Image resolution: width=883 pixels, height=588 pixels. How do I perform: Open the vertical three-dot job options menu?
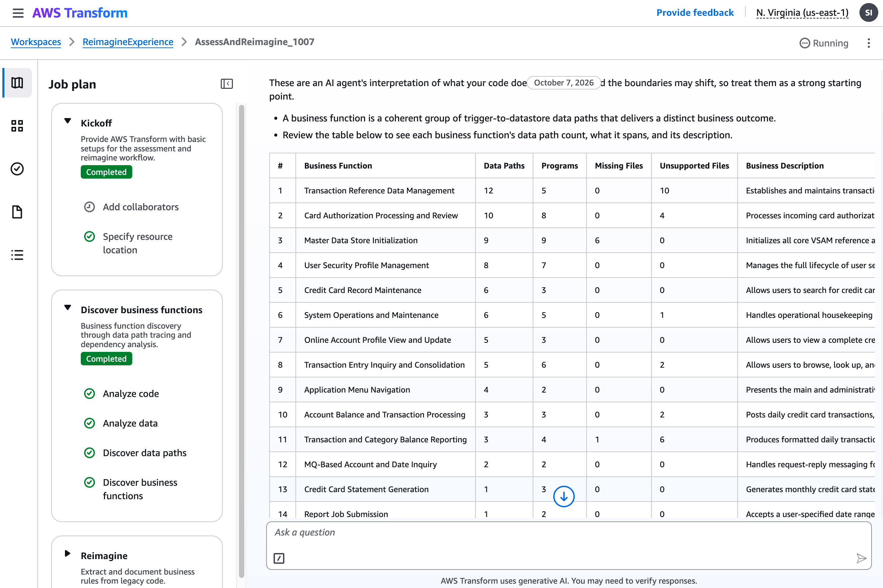[x=869, y=43]
